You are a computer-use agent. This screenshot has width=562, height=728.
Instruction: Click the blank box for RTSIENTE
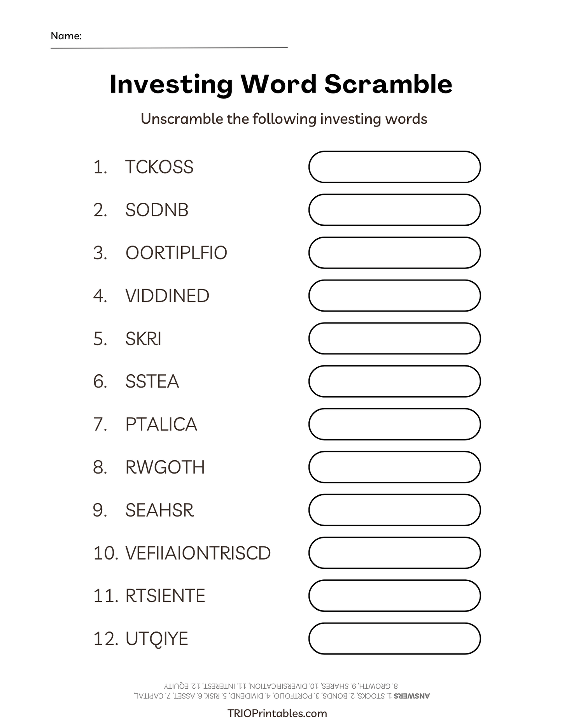(394, 595)
